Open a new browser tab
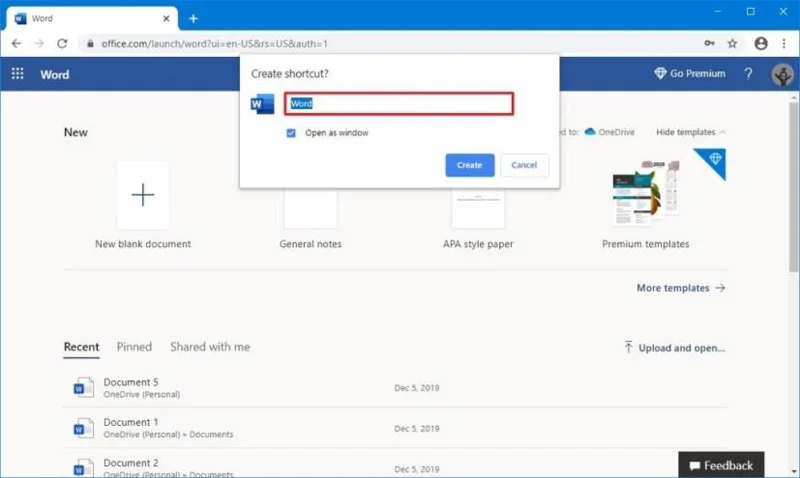Image resolution: width=800 pixels, height=478 pixels. (x=193, y=19)
